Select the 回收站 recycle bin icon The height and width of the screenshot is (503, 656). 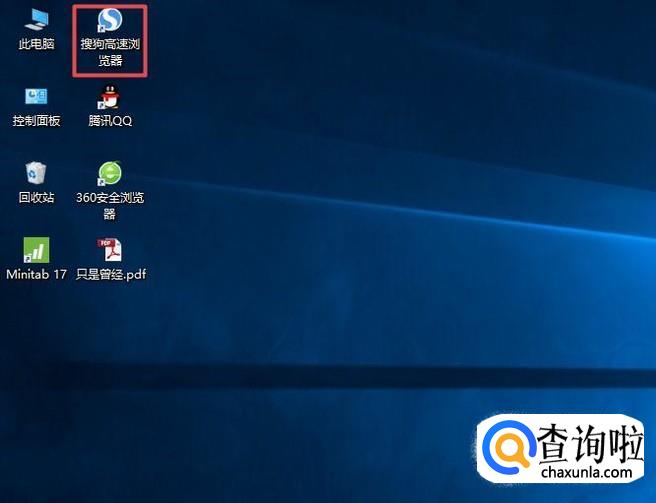(x=36, y=173)
